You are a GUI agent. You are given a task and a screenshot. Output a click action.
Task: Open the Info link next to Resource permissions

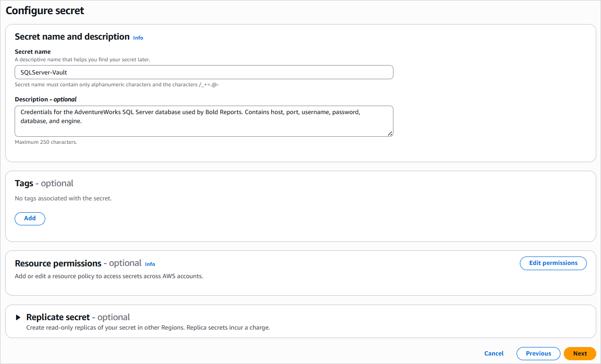click(x=150, y=264)
